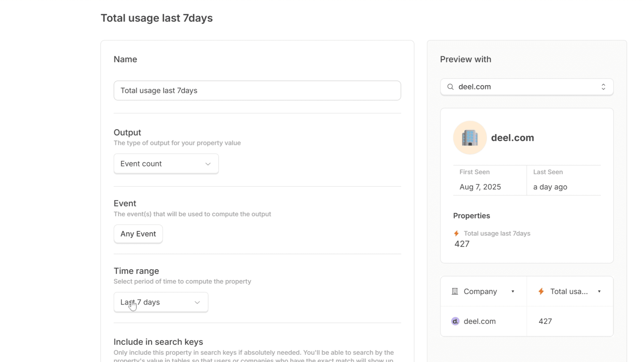
Task: Open the Event count output dropdown
Action: (x=166, y=164)
